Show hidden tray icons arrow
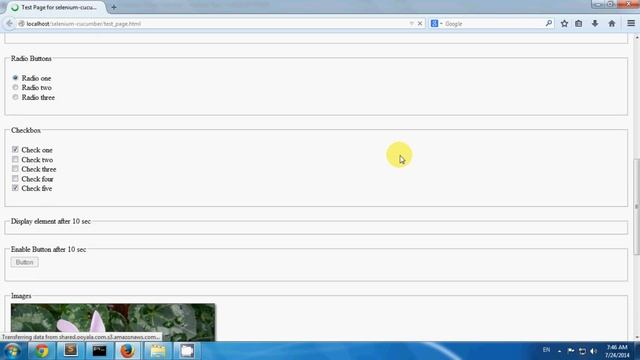 pyautogui.click(x=559, y=351)
